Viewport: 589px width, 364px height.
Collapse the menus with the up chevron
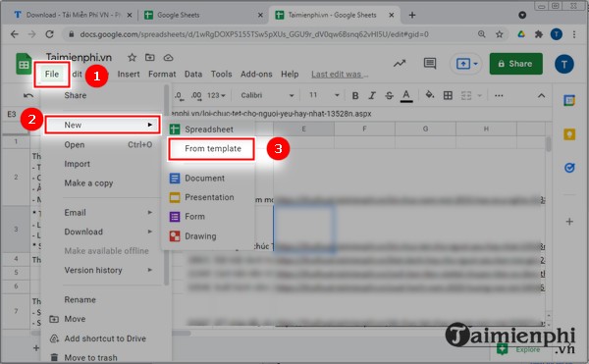[x=541, y=96]
